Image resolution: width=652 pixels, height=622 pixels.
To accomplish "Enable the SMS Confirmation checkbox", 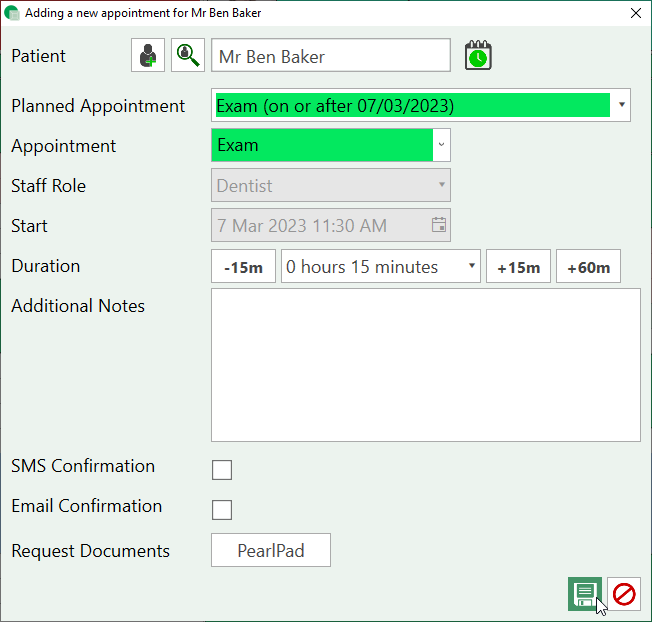I will click(x=222, y=470).
